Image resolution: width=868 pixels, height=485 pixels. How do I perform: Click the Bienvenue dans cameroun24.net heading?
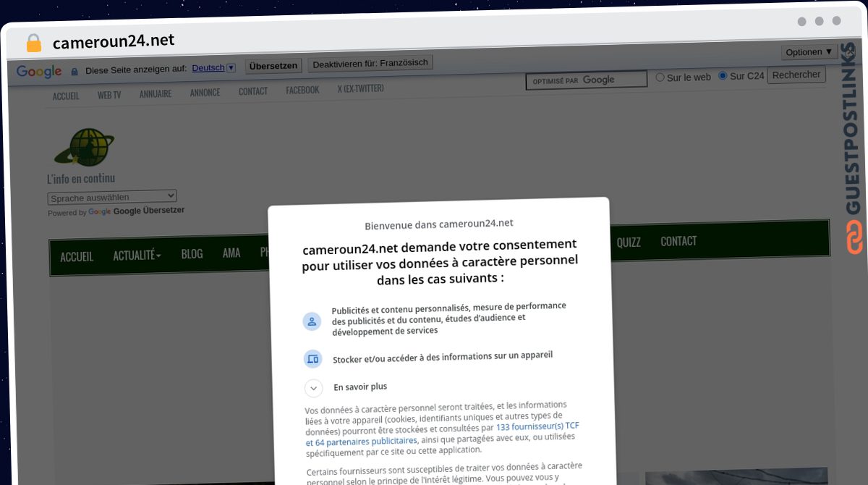click(439, 224)
